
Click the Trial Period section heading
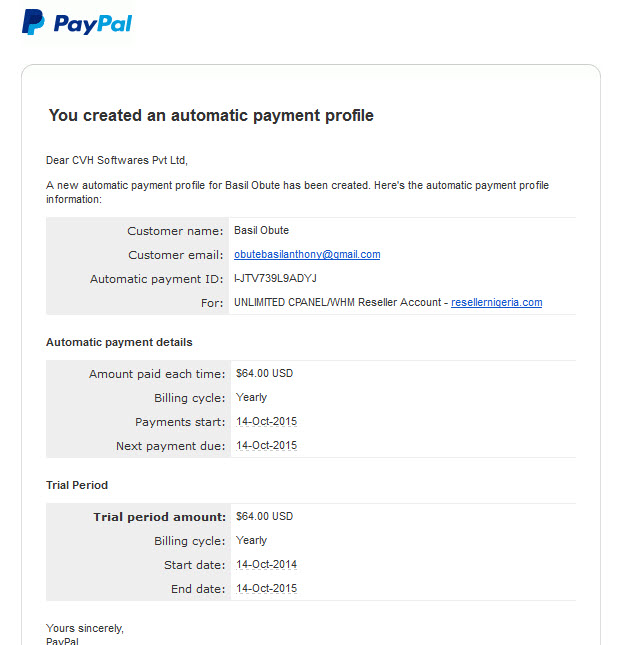77,485
